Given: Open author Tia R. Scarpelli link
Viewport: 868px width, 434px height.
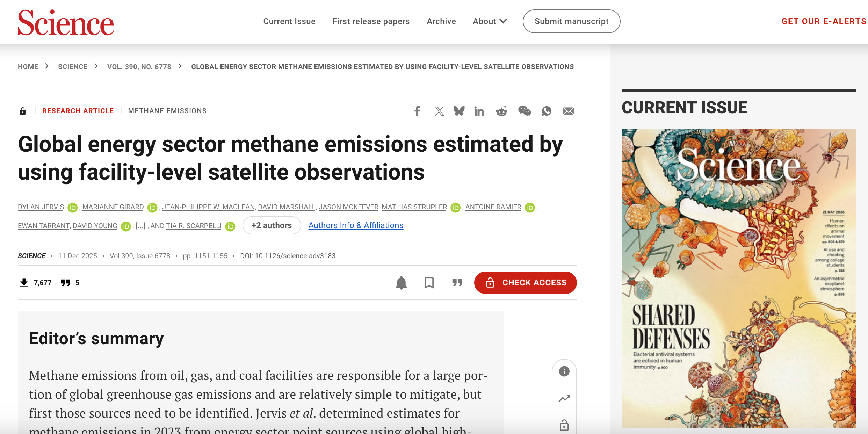Looking at the screenshot, I should pyautogui.click(x=194, y=226).
